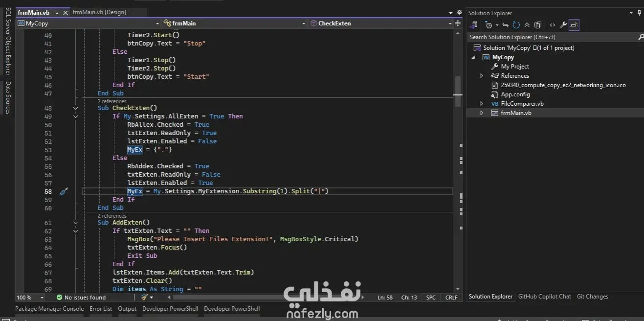Open the document tabs overflow dropdown arrow
Screen dimensions: 644x321
(x=451, y=13)
